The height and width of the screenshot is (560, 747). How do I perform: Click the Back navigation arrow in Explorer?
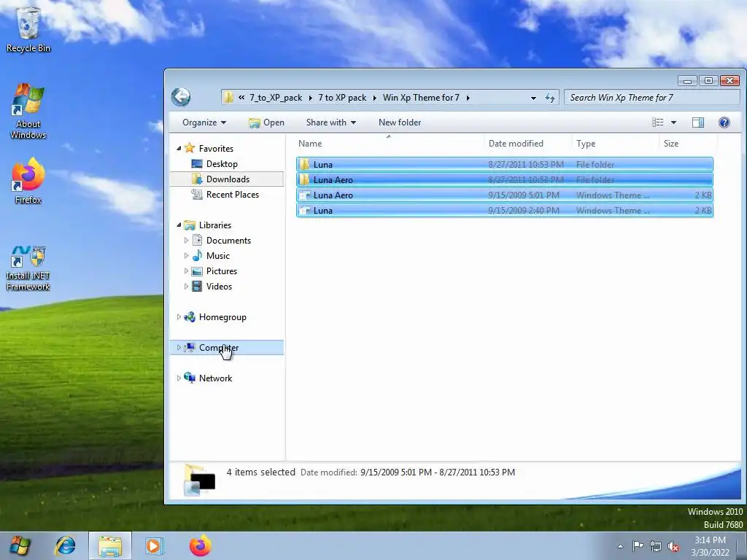(181, 97)
